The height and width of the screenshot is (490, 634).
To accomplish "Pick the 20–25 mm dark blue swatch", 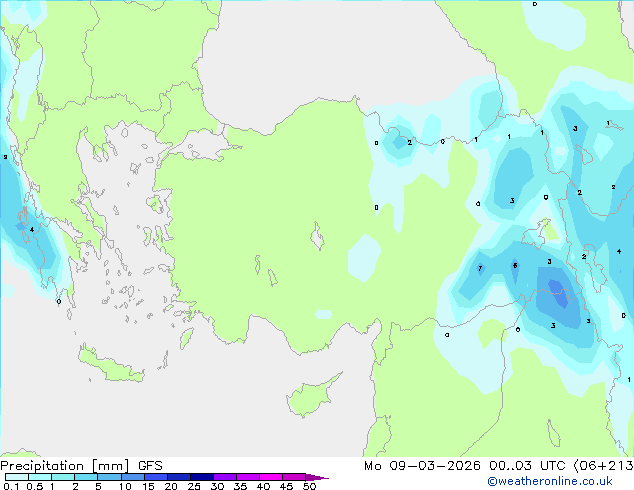I will (178, 477).
